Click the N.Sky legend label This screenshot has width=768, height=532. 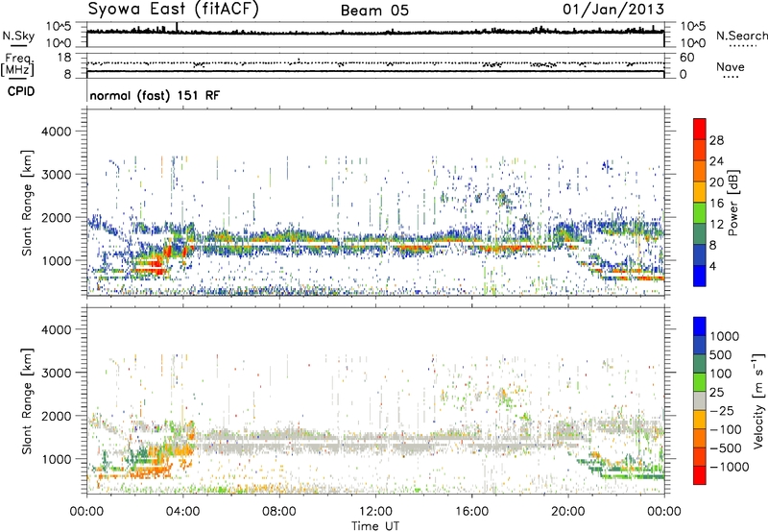18,36
